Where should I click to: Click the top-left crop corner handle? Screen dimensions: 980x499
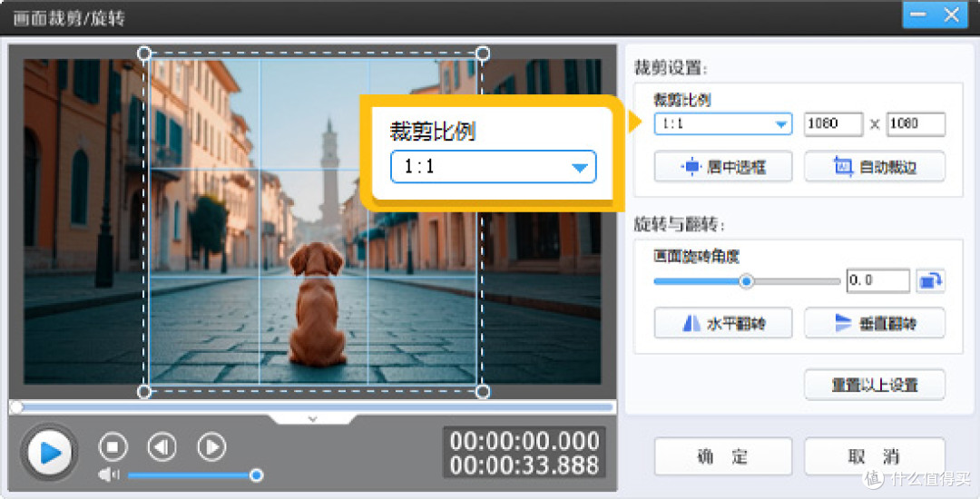point(143,53)
